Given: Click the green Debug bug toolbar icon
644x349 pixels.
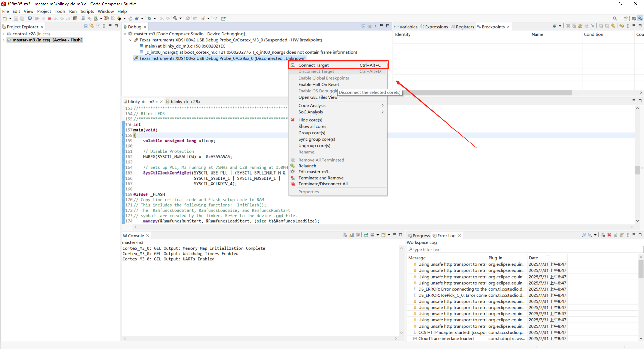Looking at the screenshot, I should (x=149, y=19).
